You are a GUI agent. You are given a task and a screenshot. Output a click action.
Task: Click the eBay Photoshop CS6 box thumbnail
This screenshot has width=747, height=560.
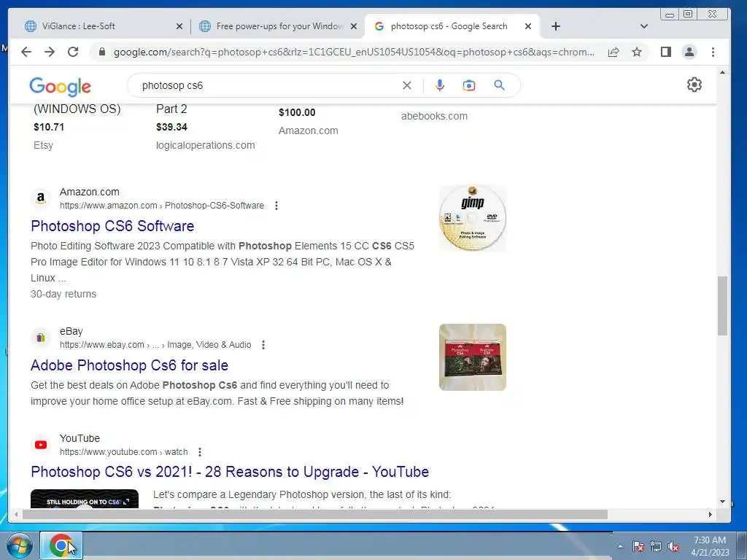473,357
